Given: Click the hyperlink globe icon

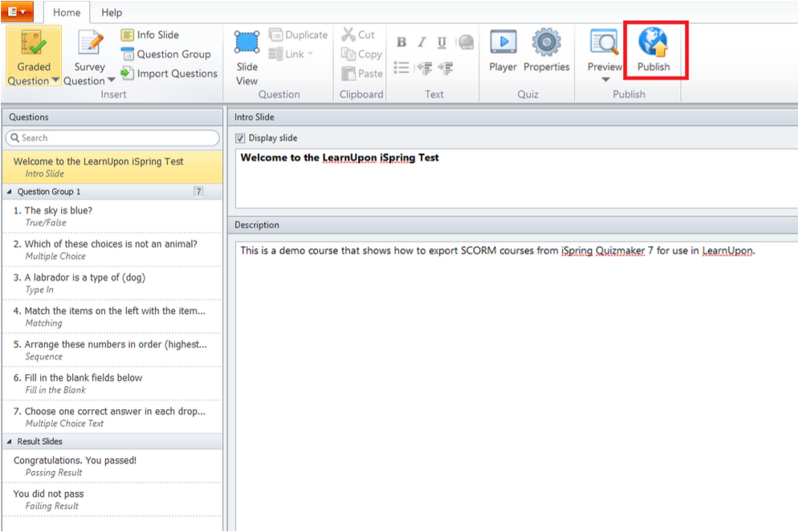Looking at the screenshot, I should pos(466,42).
